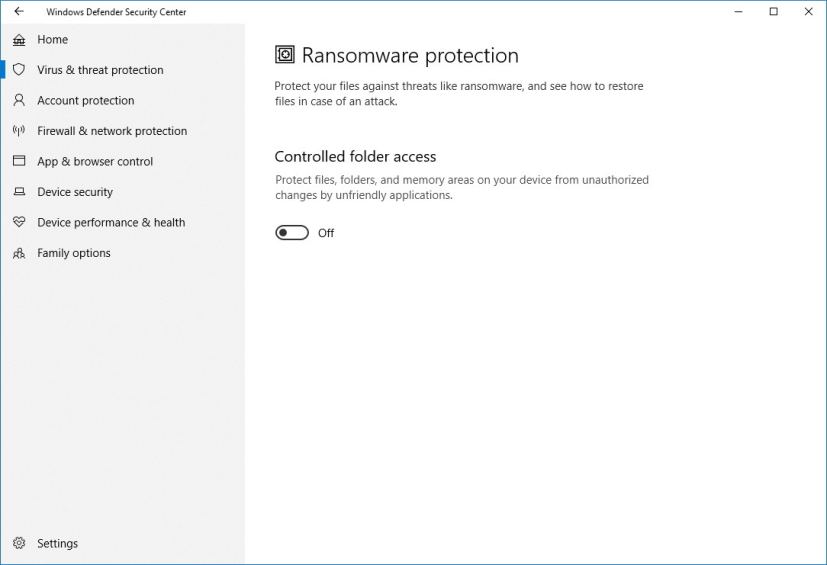Turn on Controlled folder access toggle
The width and height of the screenshot is (827, 565).
(292, 233)
